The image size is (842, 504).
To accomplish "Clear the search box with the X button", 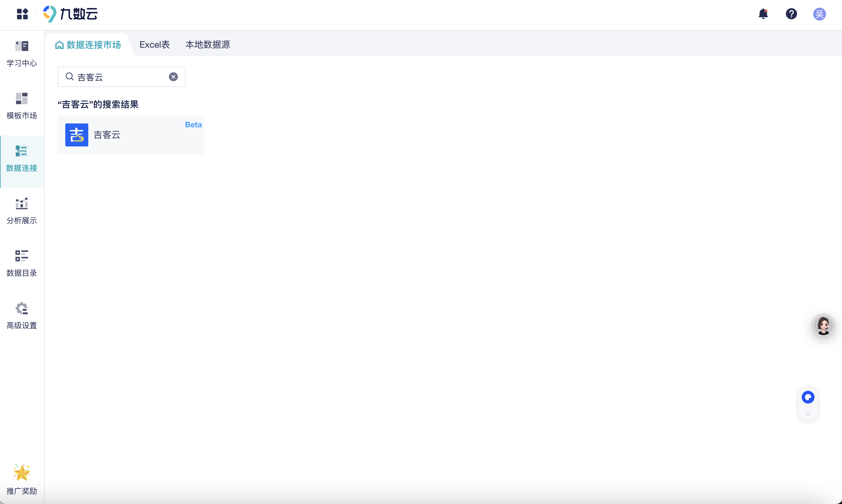I will coord(174,76).
